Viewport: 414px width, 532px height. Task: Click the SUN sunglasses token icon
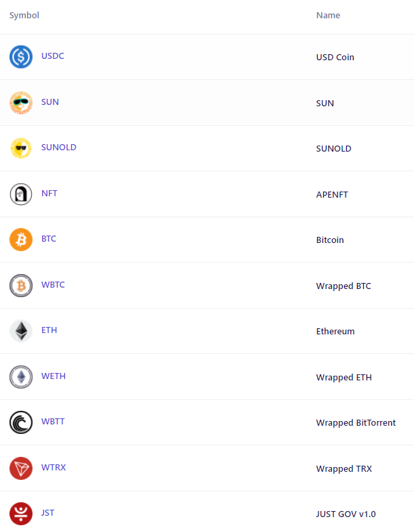[21, 102]
